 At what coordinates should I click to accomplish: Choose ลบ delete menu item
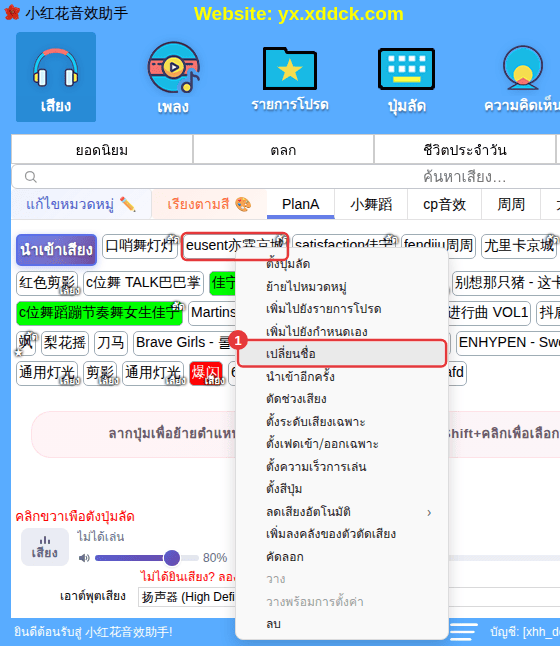pos(342,624)
